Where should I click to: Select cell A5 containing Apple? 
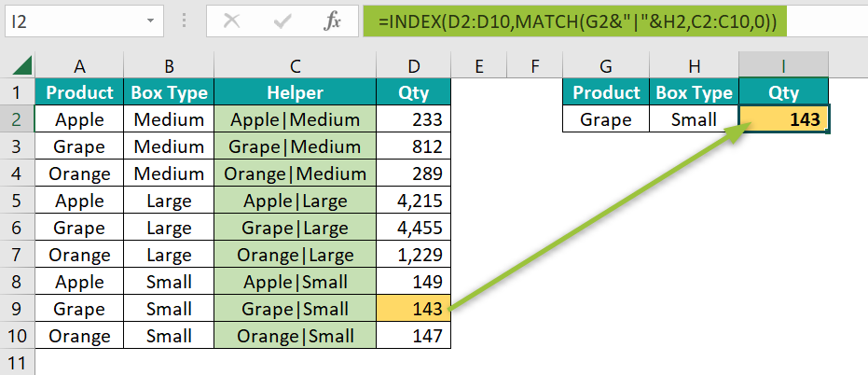(80, 201)
